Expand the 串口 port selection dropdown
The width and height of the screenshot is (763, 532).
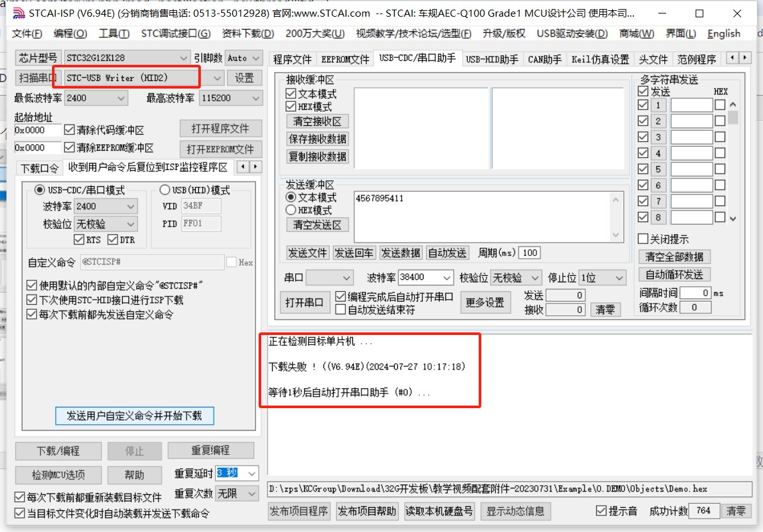pyautogui.click(x=347, y=278)
